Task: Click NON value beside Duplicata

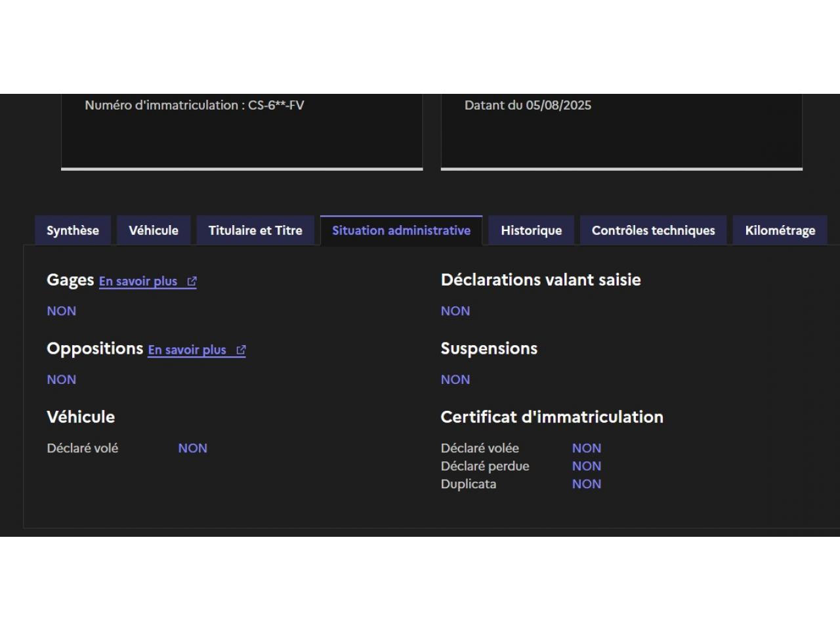Action: 586,484
